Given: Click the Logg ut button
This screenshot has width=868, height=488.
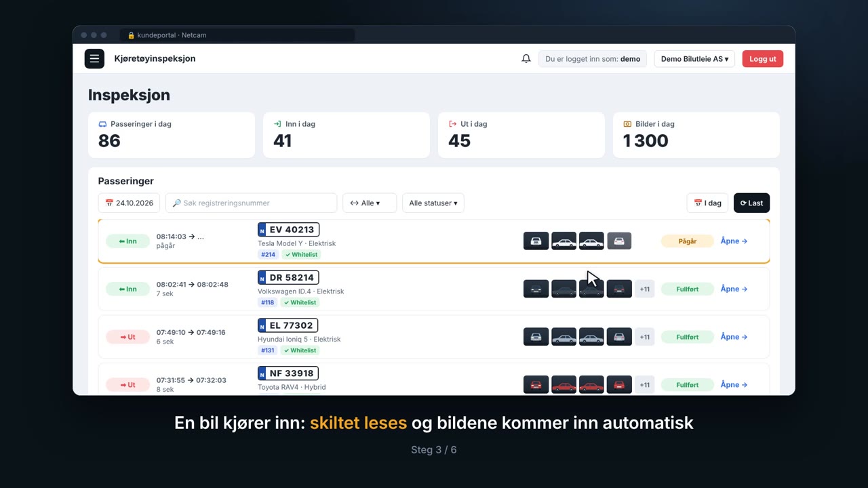Looking at the screenshot, I should [763, 59].
